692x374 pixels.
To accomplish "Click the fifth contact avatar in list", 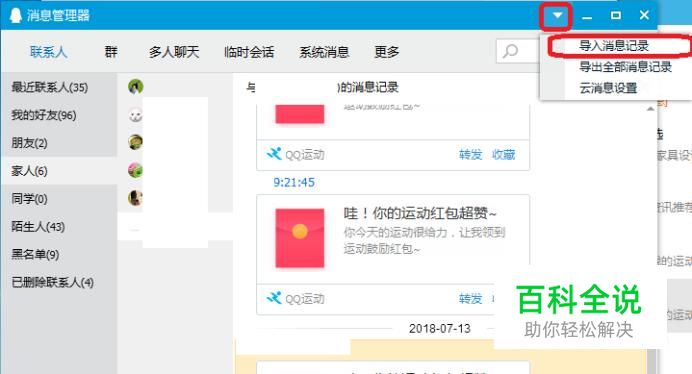I will click(x=135, y=198).
